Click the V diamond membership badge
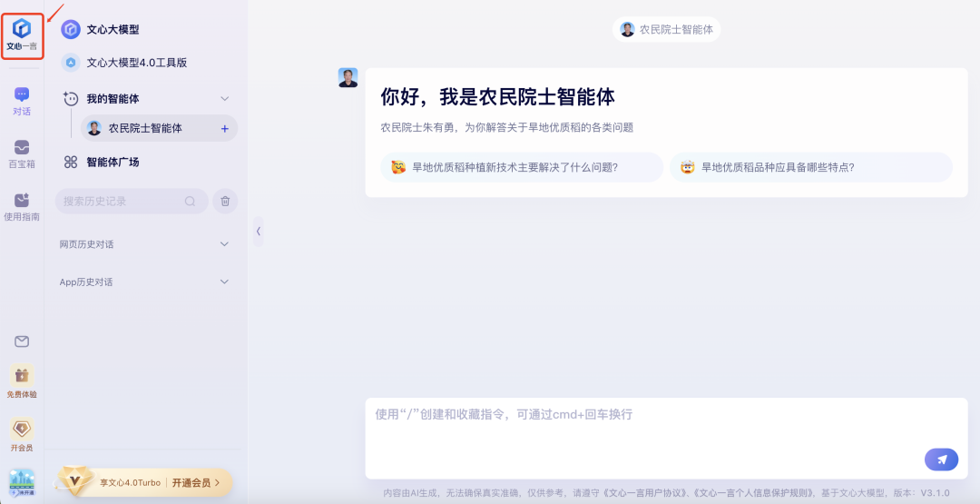Screen dimensions: 980x504 tap(75, 481)
